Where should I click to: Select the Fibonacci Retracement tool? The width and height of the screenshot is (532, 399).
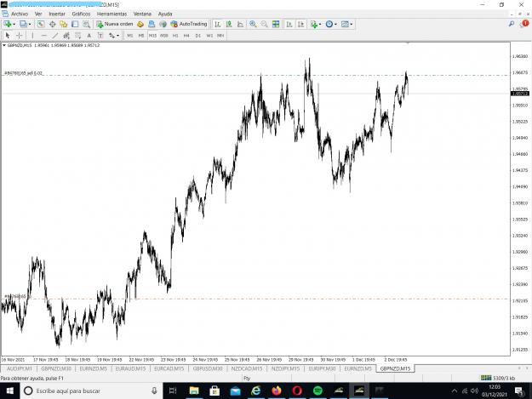click(x=78, y=35)
